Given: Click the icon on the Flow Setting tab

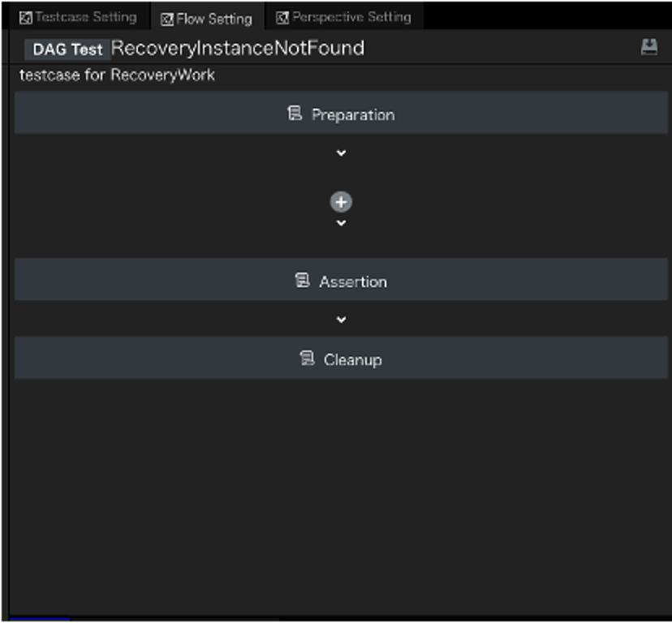Looking at the screenshot, I should coord(167,19).
